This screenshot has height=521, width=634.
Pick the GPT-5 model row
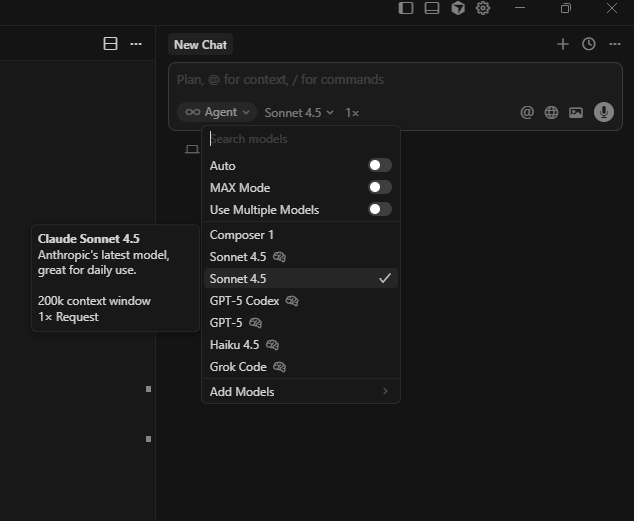301,323
